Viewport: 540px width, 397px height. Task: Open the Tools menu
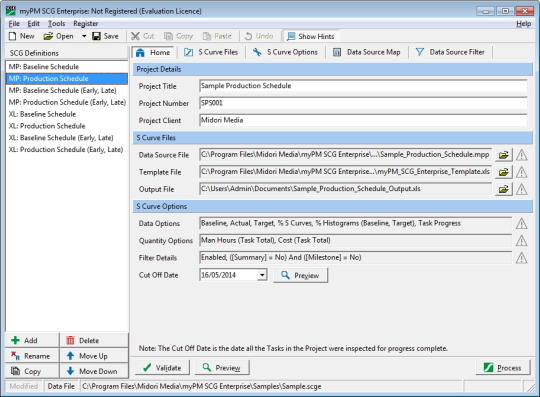(x=56, y=23)
